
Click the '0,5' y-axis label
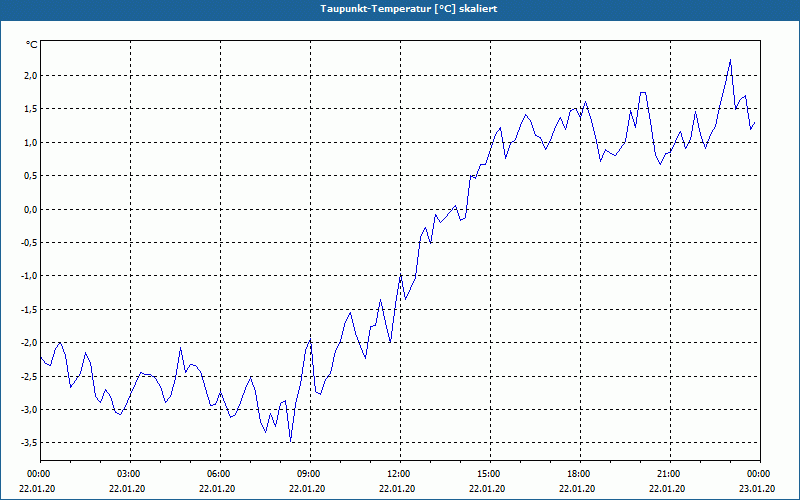click(31, 176)
